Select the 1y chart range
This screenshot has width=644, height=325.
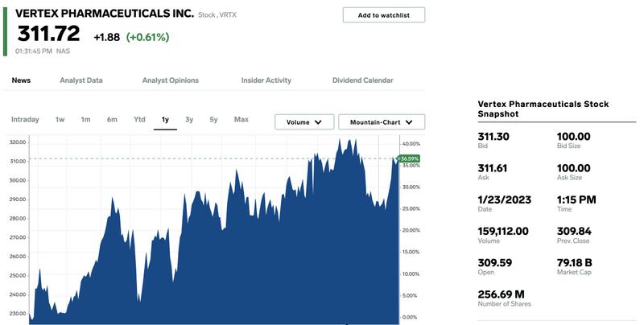pos(165,120)
